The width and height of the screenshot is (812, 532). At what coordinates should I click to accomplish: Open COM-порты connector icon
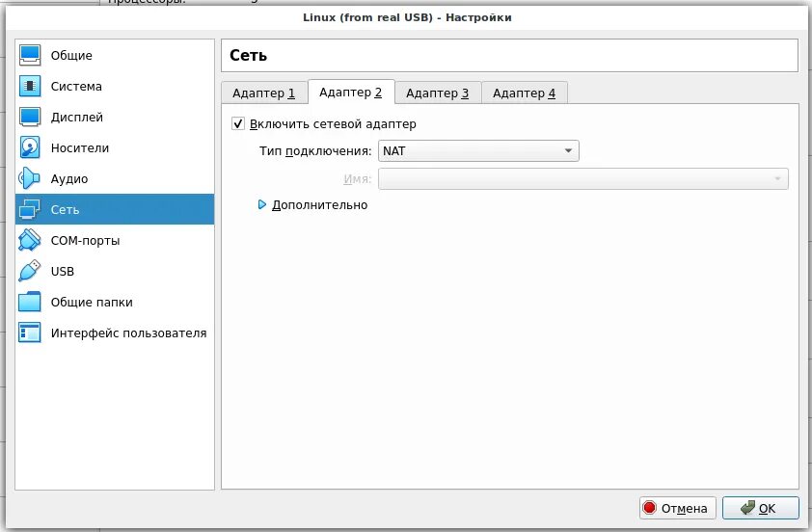[30, 240]
